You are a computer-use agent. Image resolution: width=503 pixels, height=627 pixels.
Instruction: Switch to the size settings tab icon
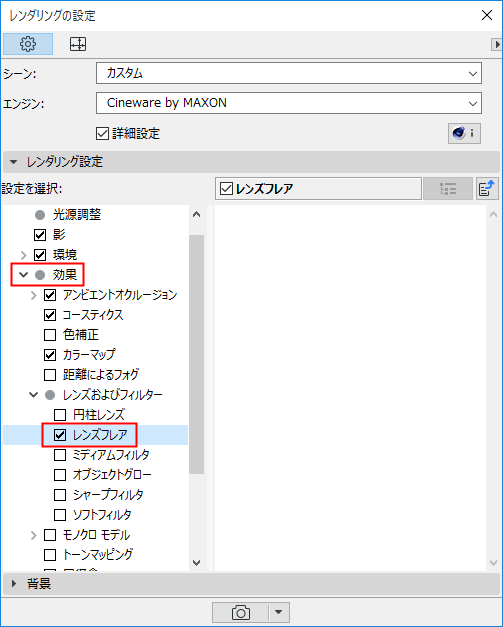click(x=78, y=44)
